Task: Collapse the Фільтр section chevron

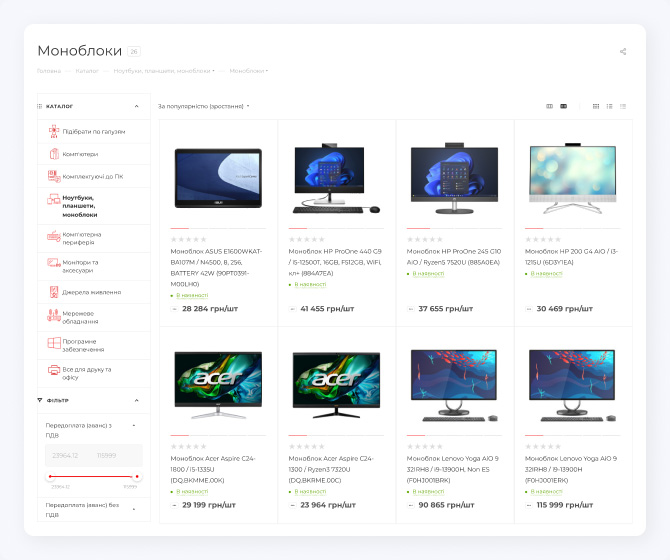Action: click(x=136, y=401)
